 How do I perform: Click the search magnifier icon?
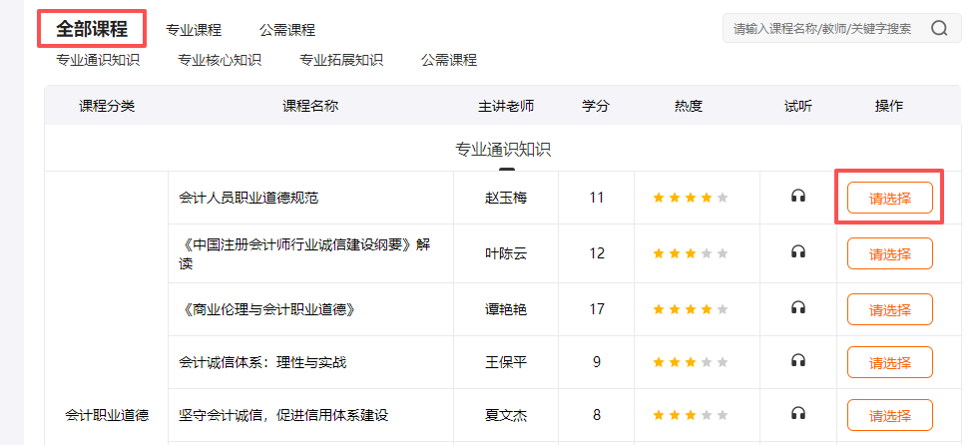(x=938, y=29)
